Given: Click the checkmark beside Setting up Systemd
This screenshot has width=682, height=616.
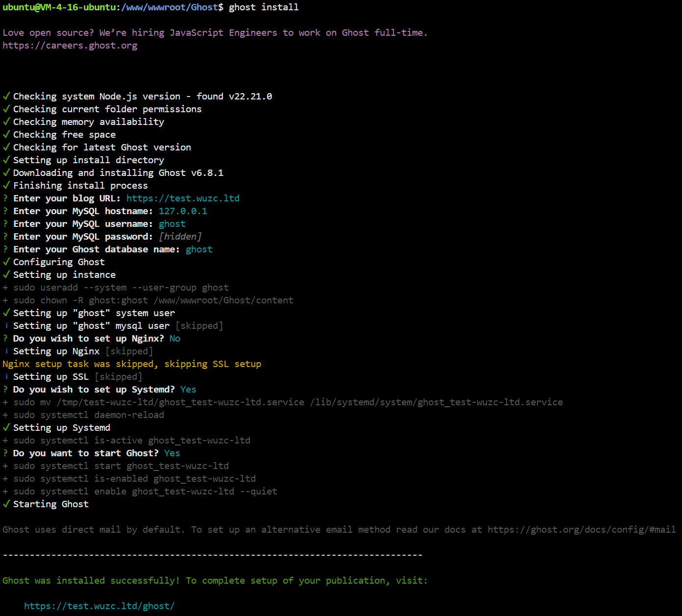Looking at the screenshot, I should (x=6, y=427).
